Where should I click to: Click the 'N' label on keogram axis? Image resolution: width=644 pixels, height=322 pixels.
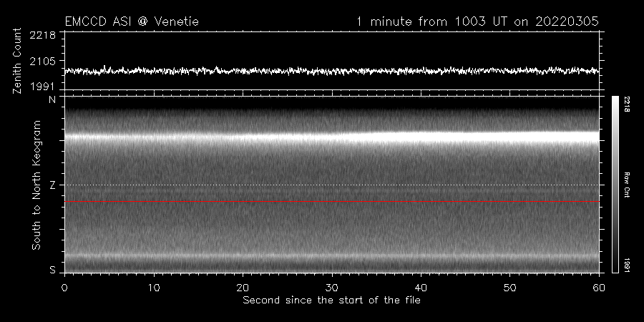[52, 99]
